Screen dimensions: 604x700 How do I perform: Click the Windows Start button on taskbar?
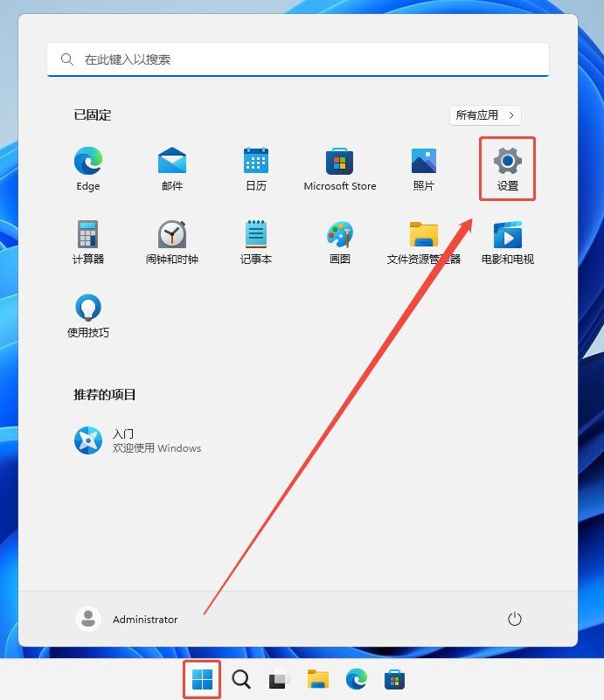(202, 680)
